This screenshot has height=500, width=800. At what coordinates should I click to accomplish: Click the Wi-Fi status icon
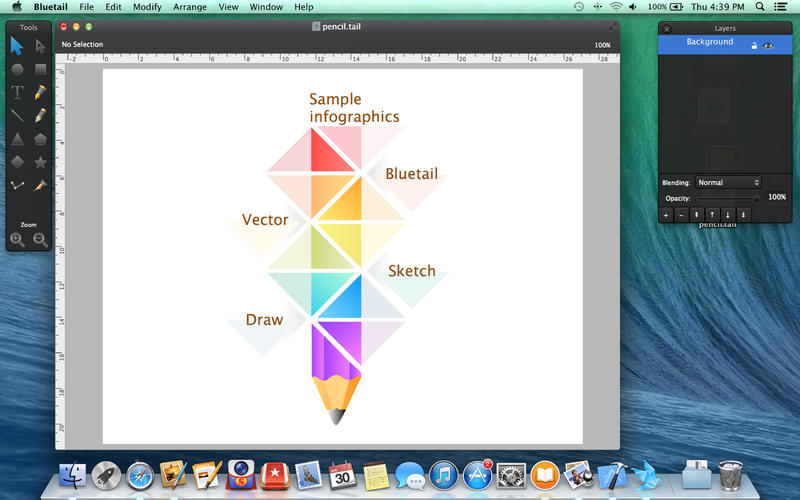pos(616,7)
